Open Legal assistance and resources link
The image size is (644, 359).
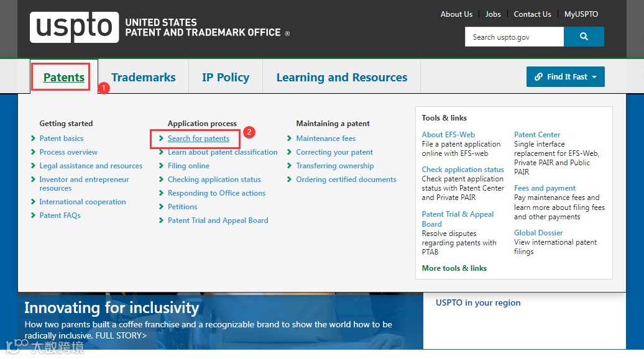91,166
